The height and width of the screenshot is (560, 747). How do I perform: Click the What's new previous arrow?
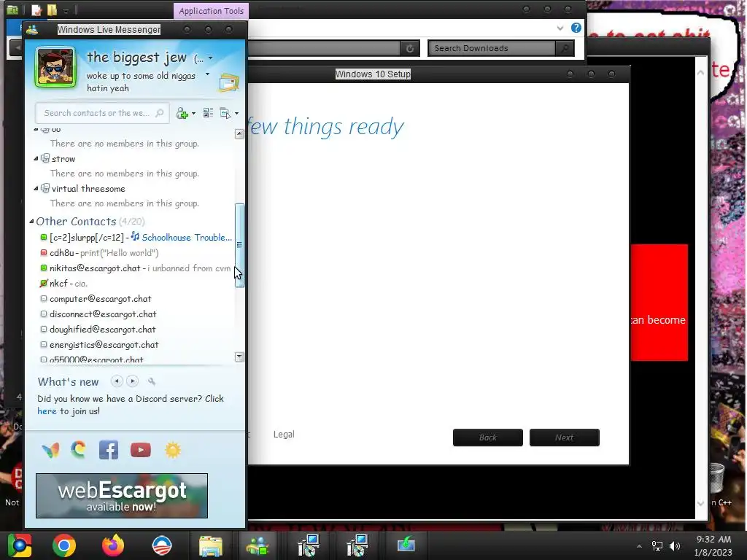(117, 381)
